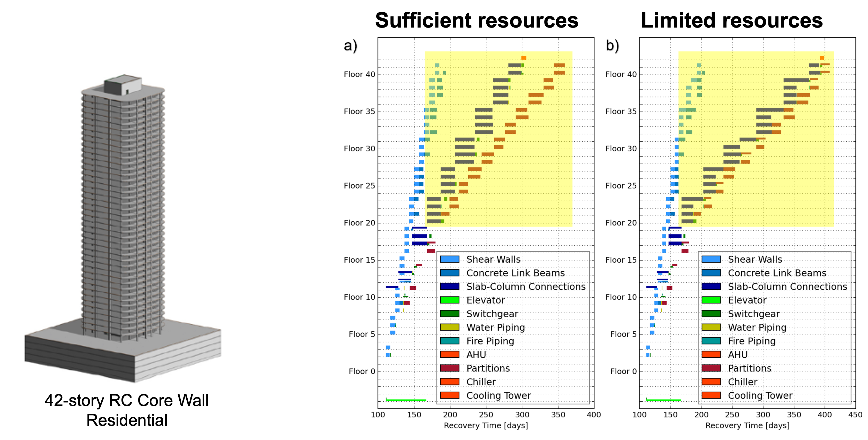This screenshot has width=868, height=440.
Task: Click 'Partitions' legend text in chart a
Action: coord(488,368)
